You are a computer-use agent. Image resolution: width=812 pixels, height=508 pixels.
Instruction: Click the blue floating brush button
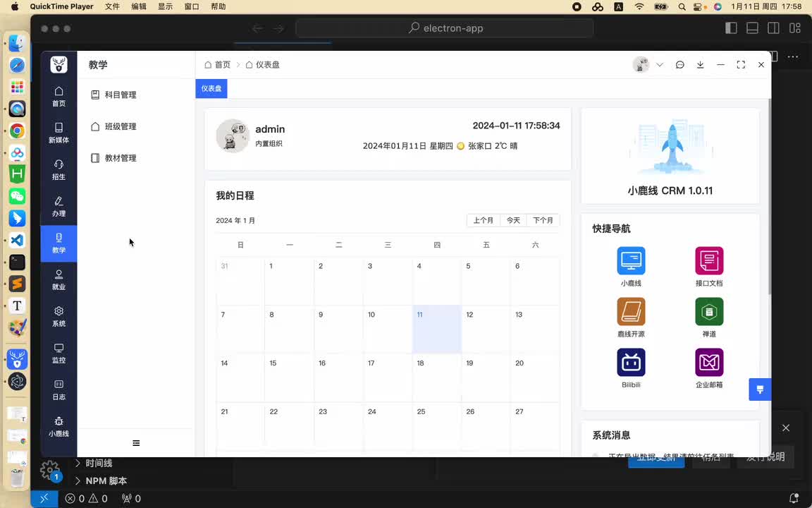point(760,389)
